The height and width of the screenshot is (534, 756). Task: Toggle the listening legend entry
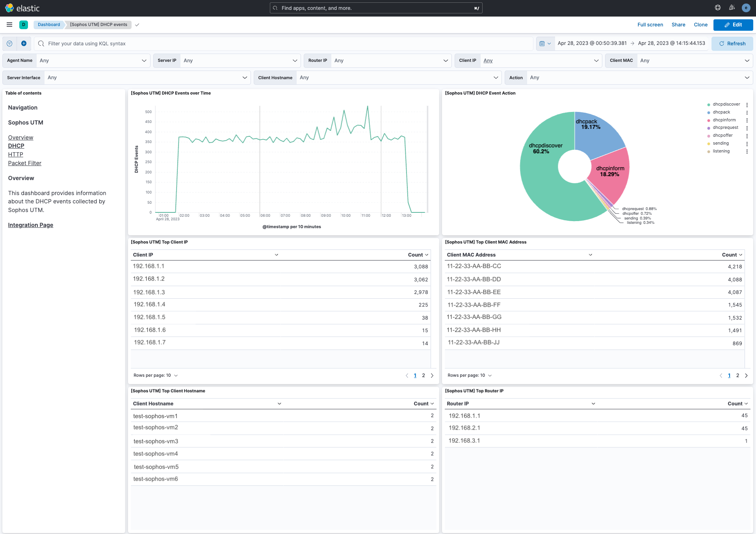coord(721,151)
